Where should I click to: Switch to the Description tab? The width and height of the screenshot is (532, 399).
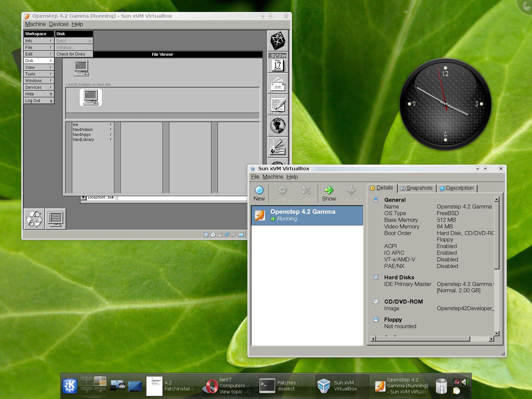[458, 188]
